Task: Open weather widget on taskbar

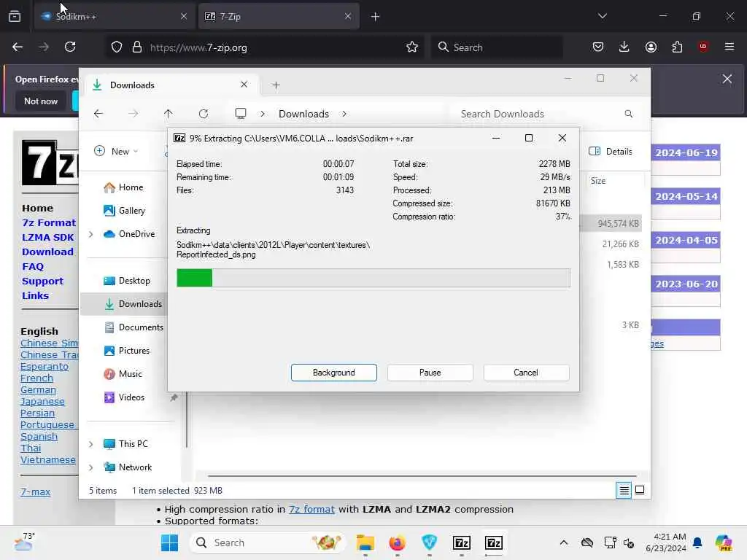Action: tap(24, 542)
